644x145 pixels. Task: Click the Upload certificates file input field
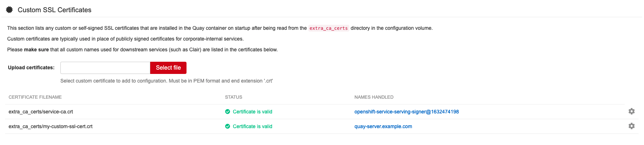tap(105, 68)
